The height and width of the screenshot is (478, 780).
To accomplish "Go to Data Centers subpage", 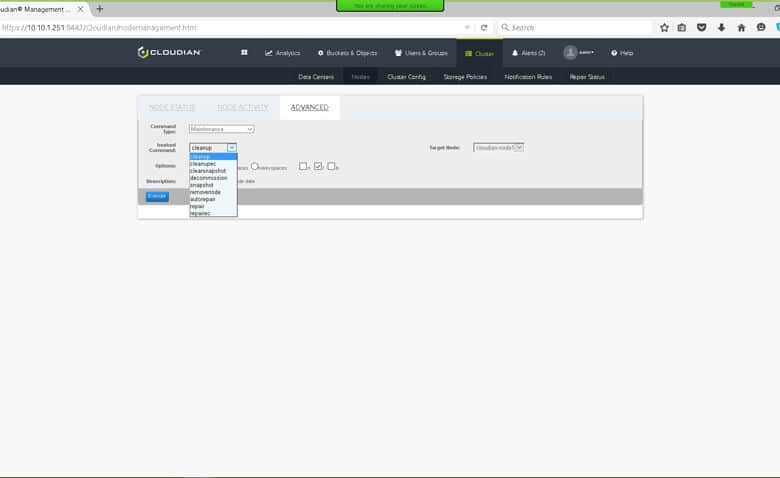I will [x=316, y=77].
